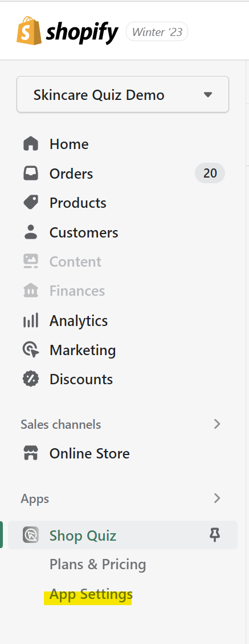This screenshot has width=249, height=644.
Task: Click the Marketing target icon
Action: (31, 350)
